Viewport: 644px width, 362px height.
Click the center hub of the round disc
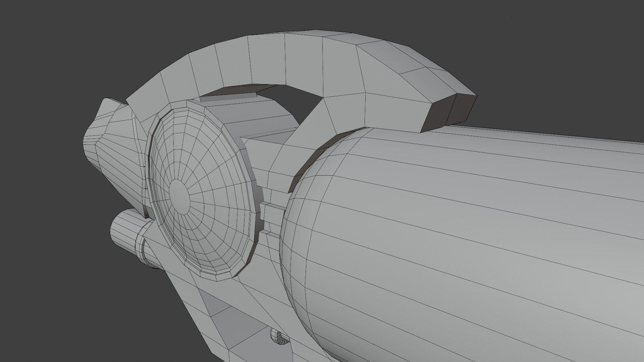[x=180, y=197]
